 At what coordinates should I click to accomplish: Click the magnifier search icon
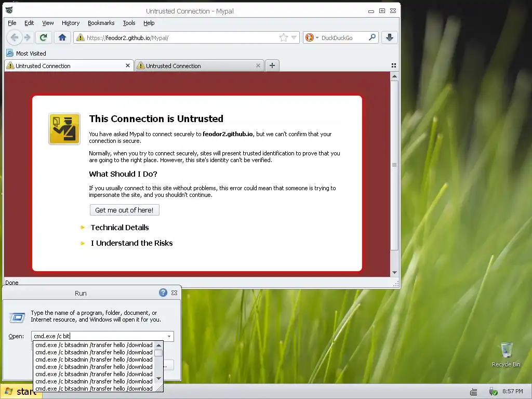point(372,37)
